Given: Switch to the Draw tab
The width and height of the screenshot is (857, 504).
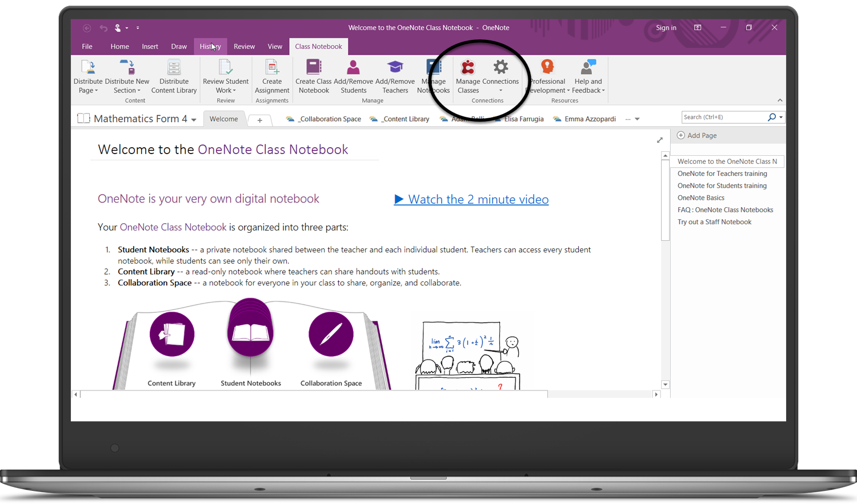Looking at the screenshot, I should pyautogui.click(x=179, y=46).
